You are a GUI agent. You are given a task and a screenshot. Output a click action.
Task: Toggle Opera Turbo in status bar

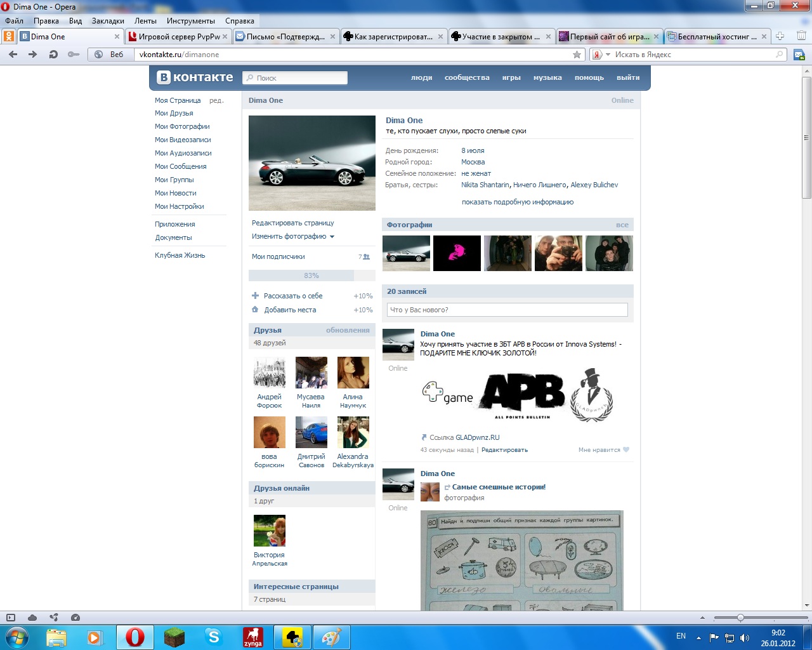coord(75,618)
